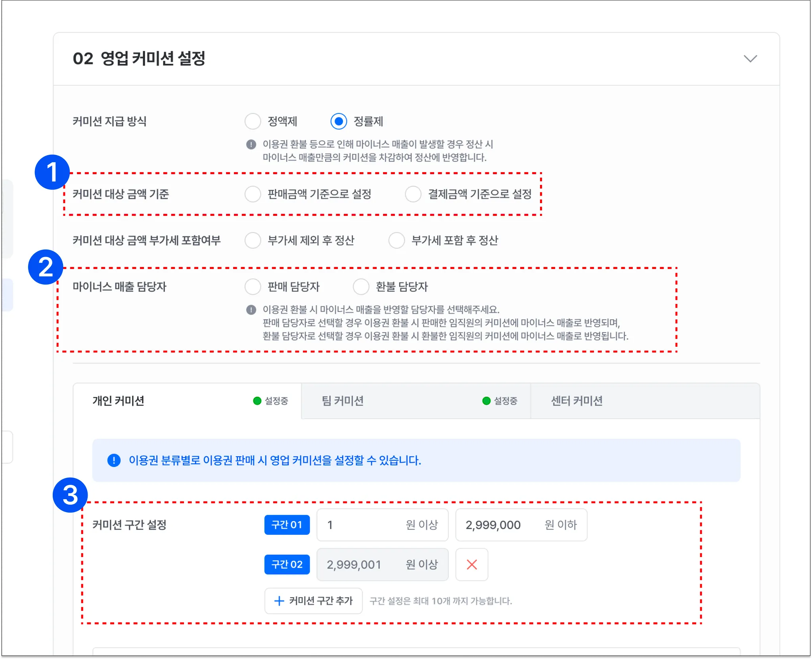Collapse the 영업 커미션 설정 section chevron
The height and width of the screenshot is (659, 812).
coord(750,59)
